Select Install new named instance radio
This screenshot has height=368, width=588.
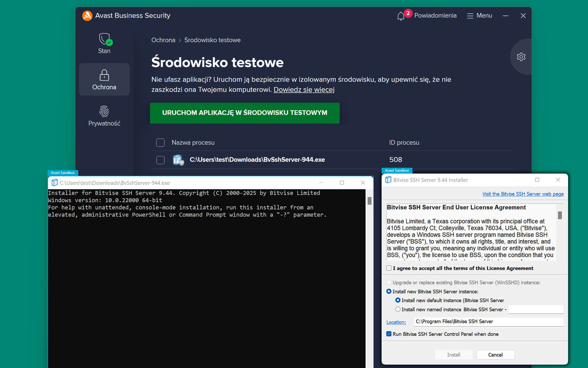point(398,309)
